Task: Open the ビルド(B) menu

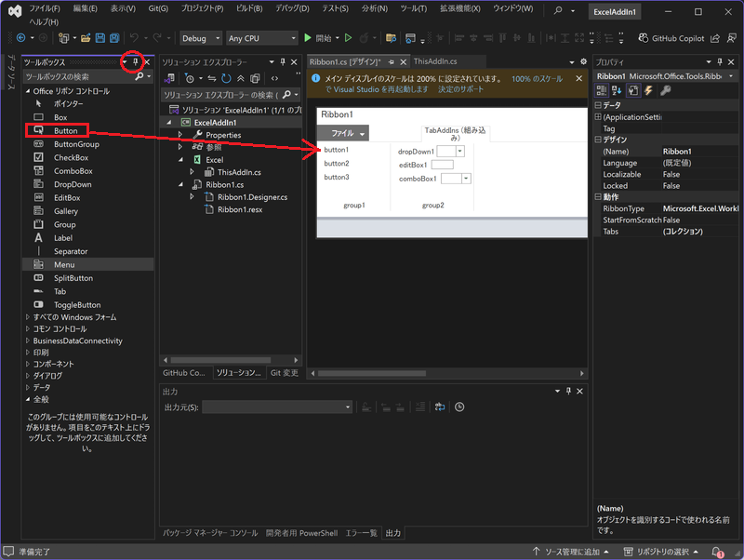Action: click(x=249, y=8)
